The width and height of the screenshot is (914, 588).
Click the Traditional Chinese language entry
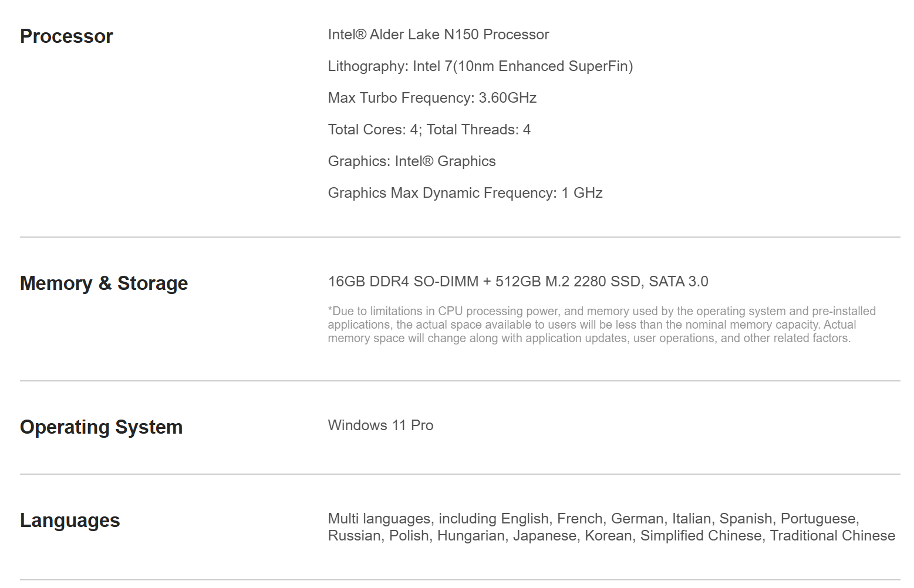[x=832, y=536]
